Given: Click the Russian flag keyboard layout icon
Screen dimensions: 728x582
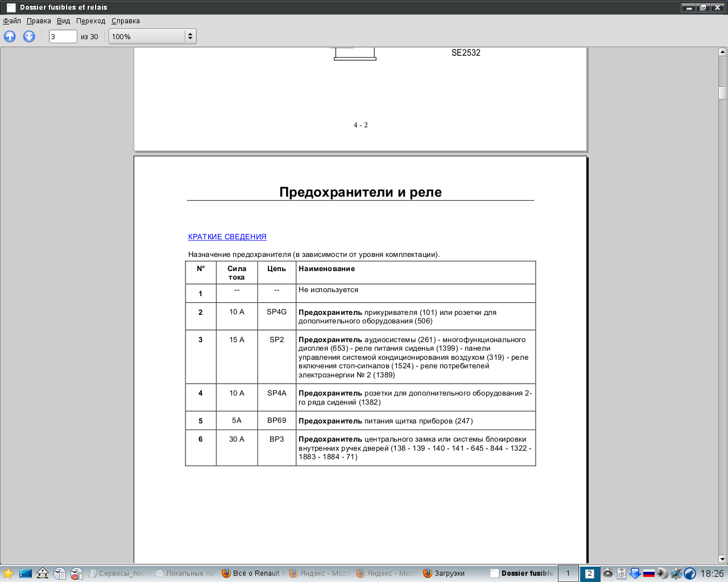Looking at the screenshot, I should tap(649, 573).
